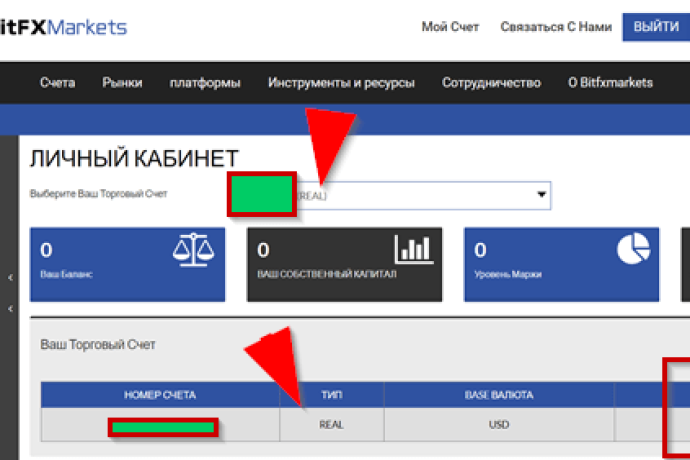The image size is (690, 460).
Task: Click the ЛИЧНЫЙ КАБИНЕТ heading
Action: 134,159
